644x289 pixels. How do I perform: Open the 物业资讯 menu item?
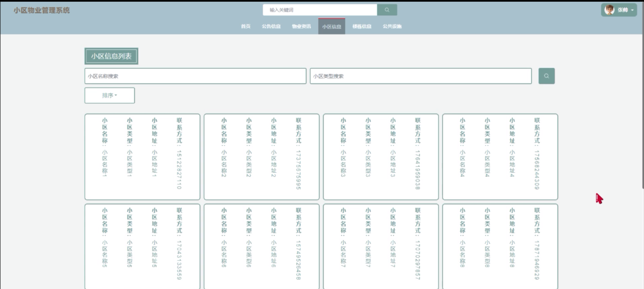pos(301,26)
